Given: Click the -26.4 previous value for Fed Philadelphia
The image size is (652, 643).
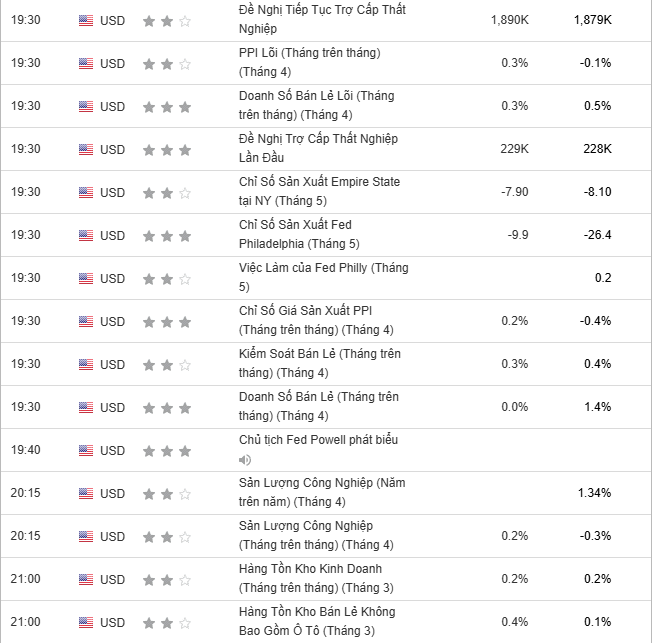Looking at the screenshot, I should (597, 235).
